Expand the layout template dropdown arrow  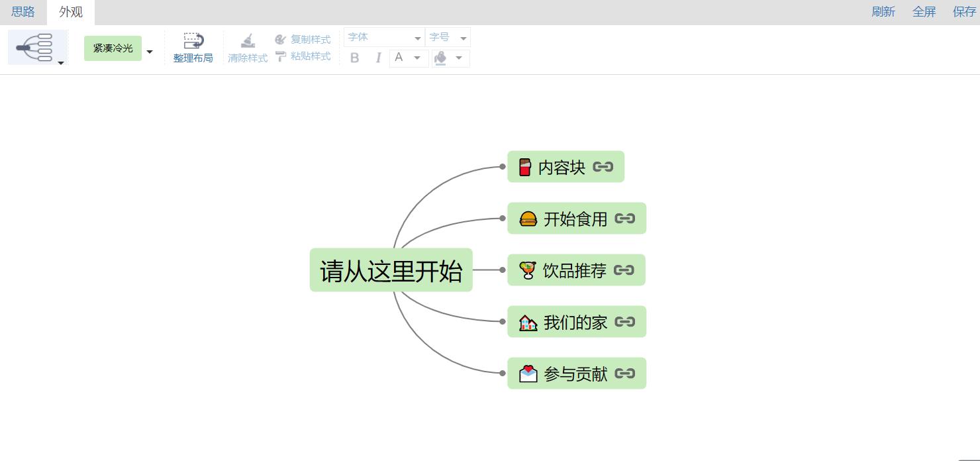[x=61, y=63]
